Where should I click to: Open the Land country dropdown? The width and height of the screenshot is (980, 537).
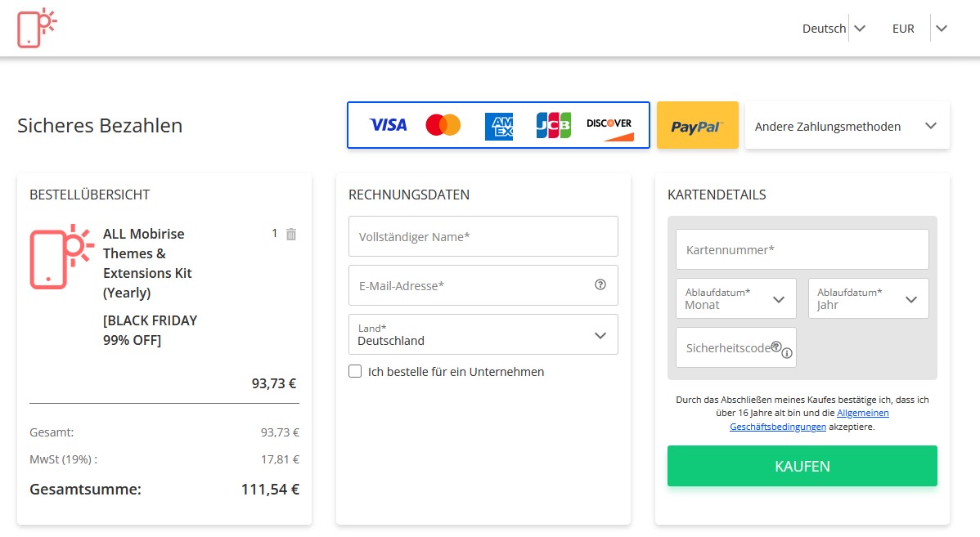point(483,334)
